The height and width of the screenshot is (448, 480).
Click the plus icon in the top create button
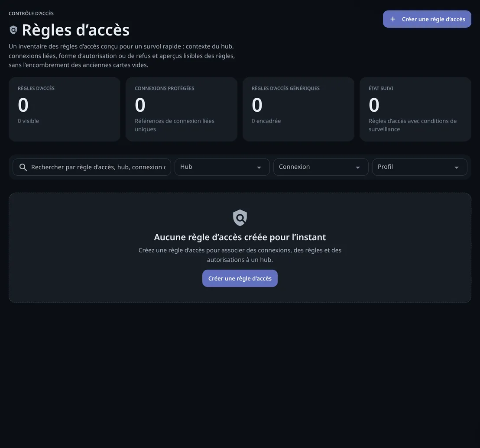tap(393, 19)
